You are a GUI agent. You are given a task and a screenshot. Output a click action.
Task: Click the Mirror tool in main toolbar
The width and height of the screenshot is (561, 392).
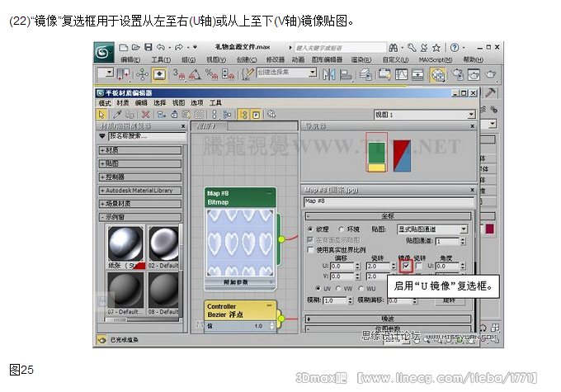point(329,74)
